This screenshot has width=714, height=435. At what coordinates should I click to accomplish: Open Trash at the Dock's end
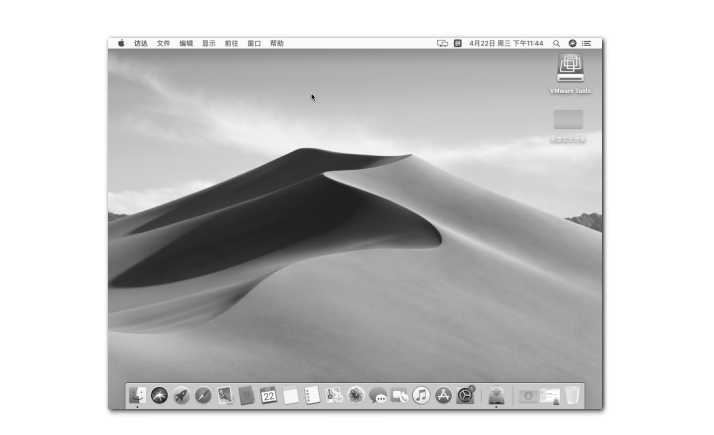pos(572,395)
